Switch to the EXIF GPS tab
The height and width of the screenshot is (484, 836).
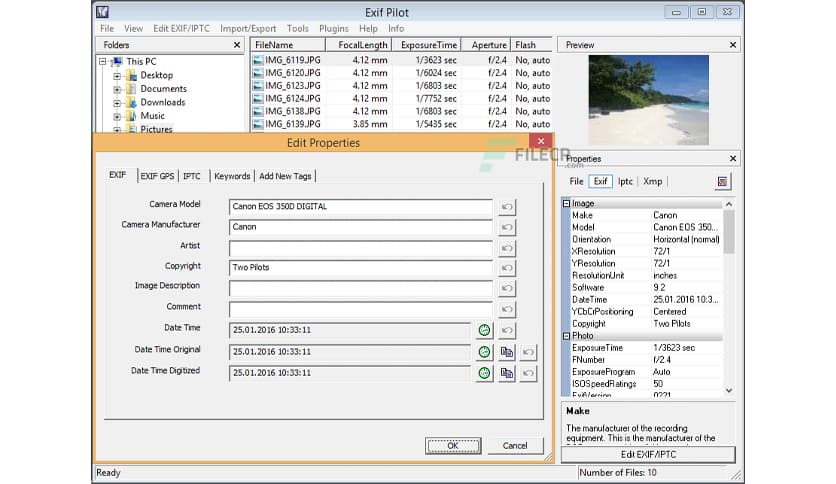pyautogui.click(x=157, y=176)
